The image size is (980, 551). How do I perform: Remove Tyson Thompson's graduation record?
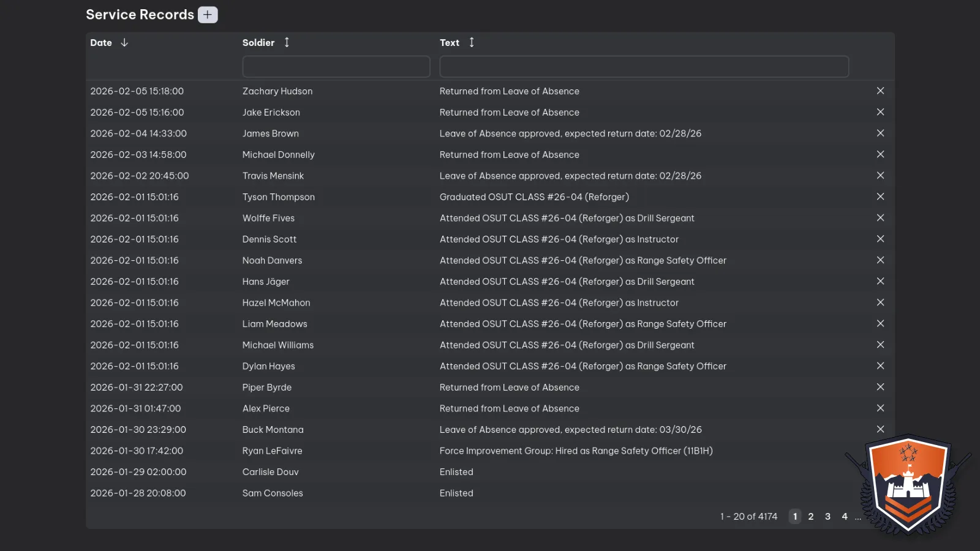(x=880, y=197)
